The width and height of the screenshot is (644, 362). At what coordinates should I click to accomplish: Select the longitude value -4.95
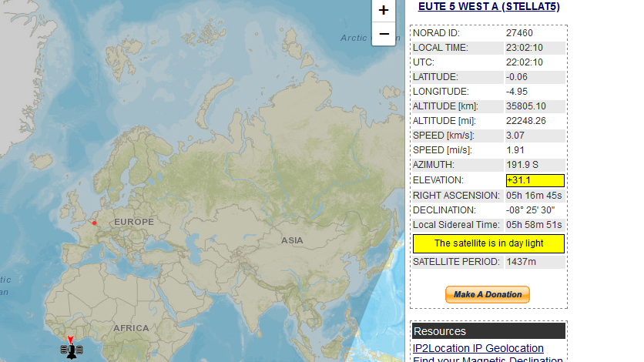(x=516, y=92)
